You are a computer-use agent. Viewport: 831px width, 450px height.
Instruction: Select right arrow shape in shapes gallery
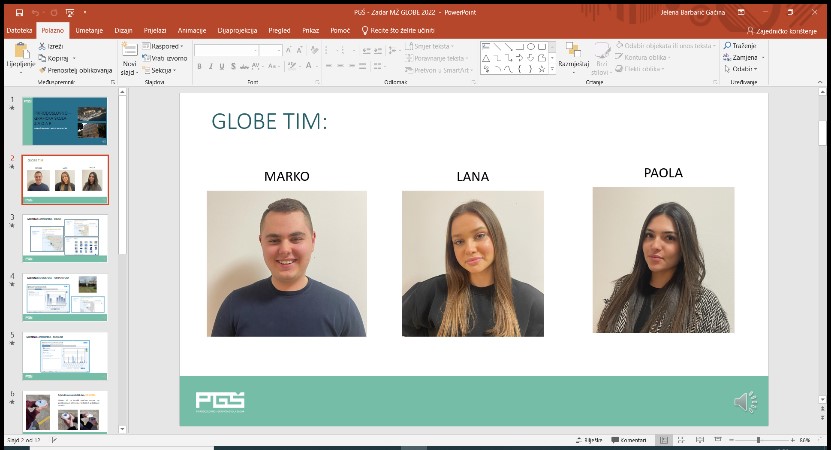[519, 58]
